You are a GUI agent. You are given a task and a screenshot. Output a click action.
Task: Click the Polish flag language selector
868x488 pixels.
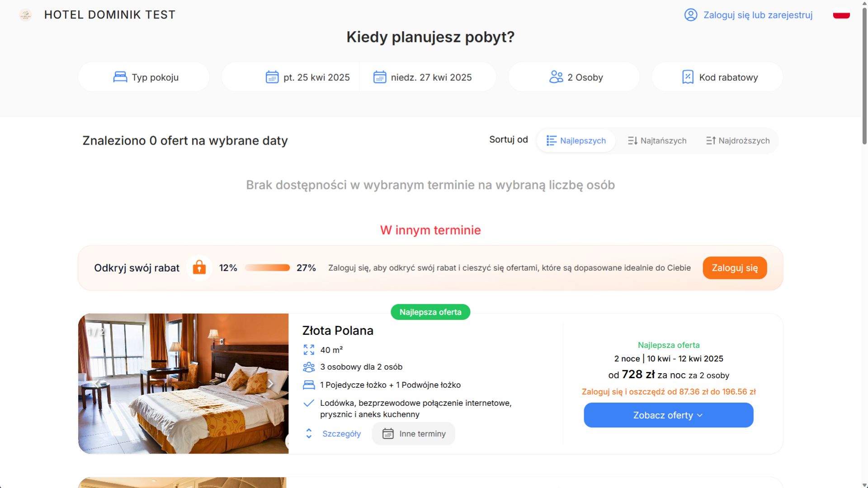841,14
